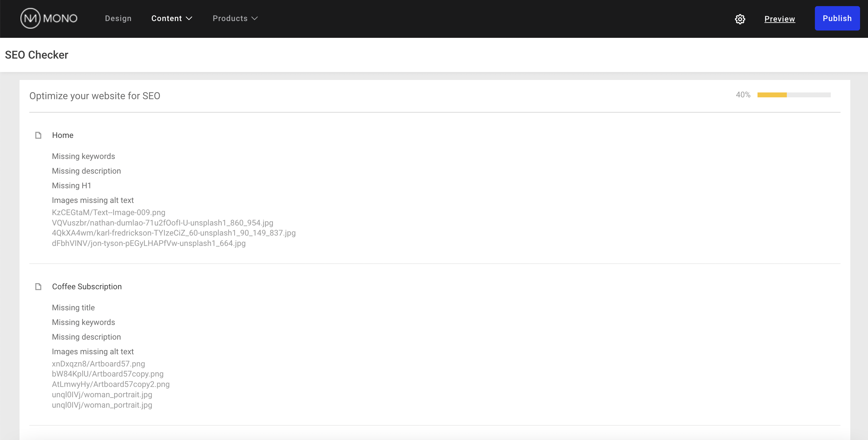The height and width of the screenshot is (440, 868).
Task: Open the Home page entry
Action: (x=63, y=135)
